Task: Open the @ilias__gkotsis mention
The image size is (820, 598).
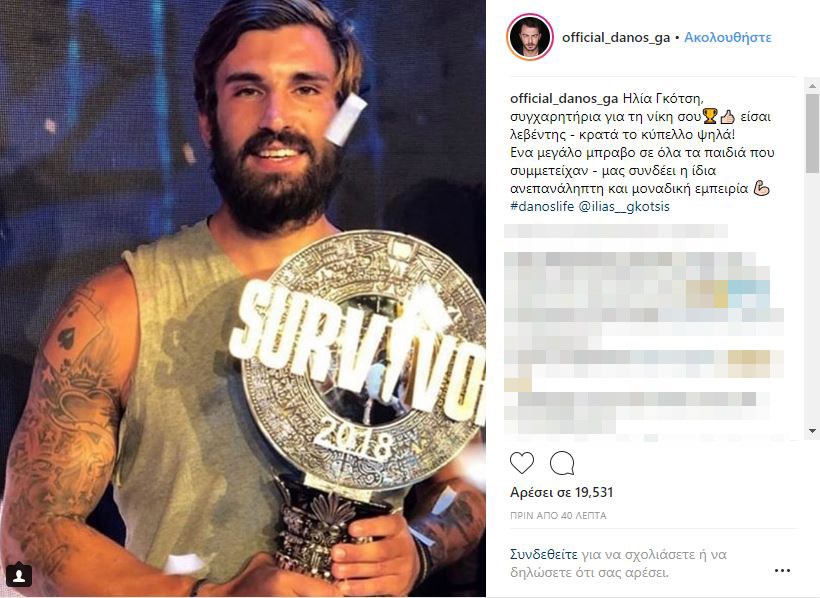Action: point(624,206)
